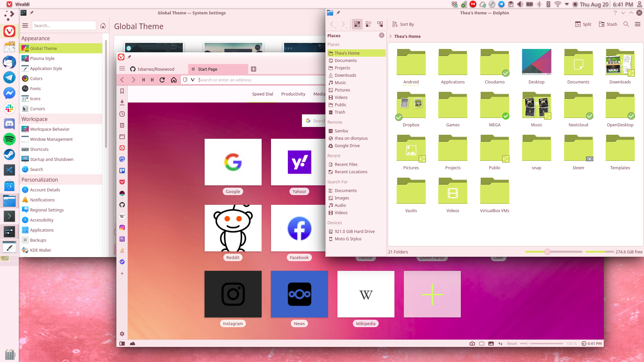Launch Spotify from the dock
This screenshot has height=362, width=644.
[9, 139]
